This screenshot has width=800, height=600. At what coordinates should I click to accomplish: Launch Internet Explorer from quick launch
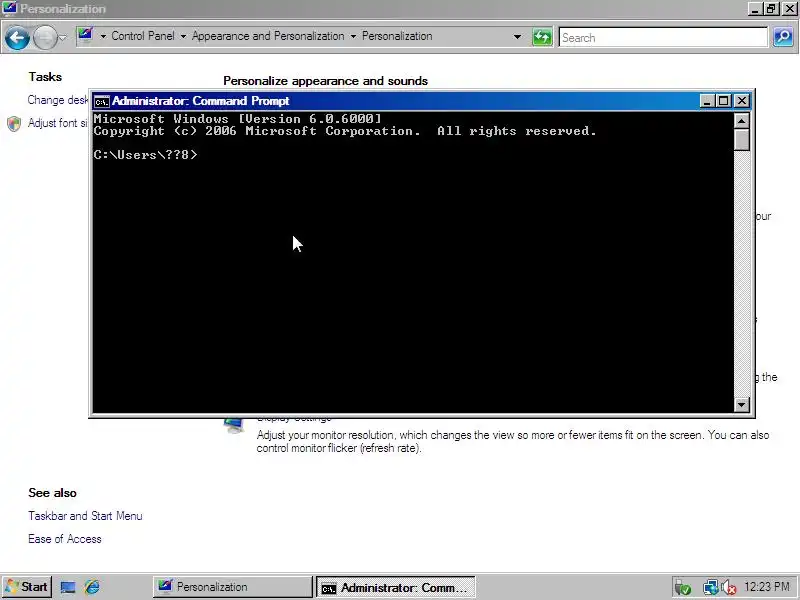pos(92,587)
